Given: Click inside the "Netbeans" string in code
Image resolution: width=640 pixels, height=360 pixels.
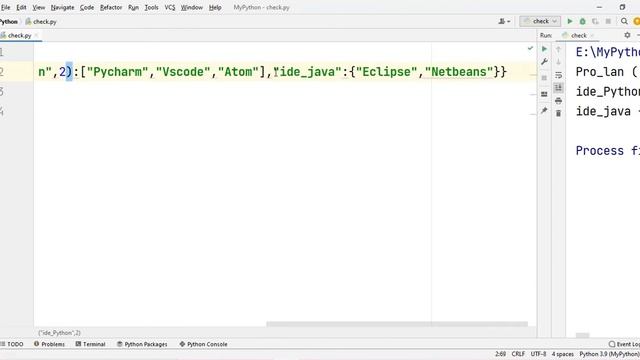Looking at the screenshot, I should pos(459,72).
